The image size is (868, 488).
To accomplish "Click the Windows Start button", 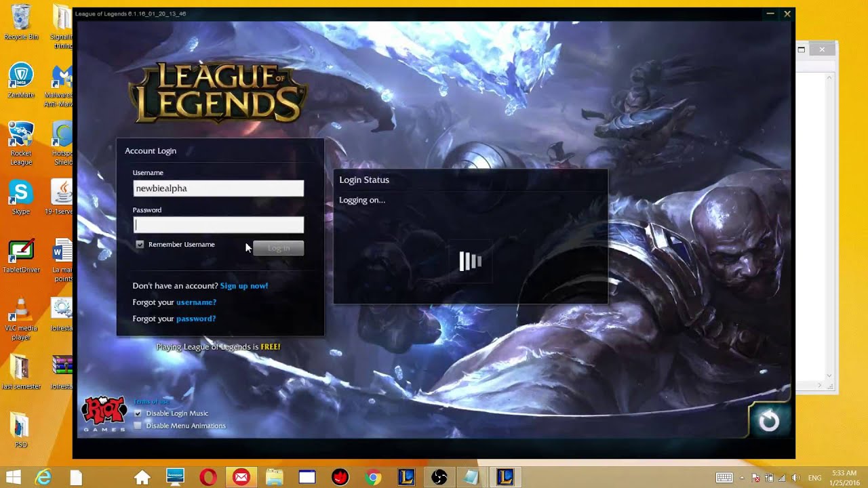I will coord(12,477).
